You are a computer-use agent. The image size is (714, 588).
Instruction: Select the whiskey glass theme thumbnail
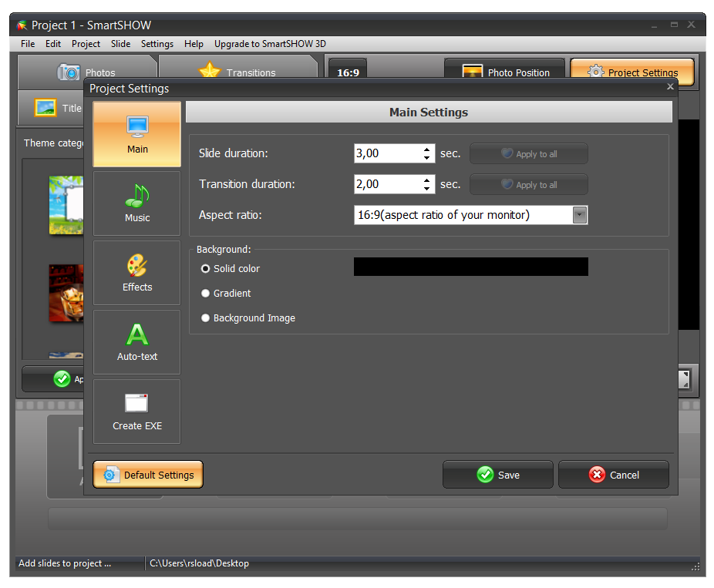click(66, 293)
